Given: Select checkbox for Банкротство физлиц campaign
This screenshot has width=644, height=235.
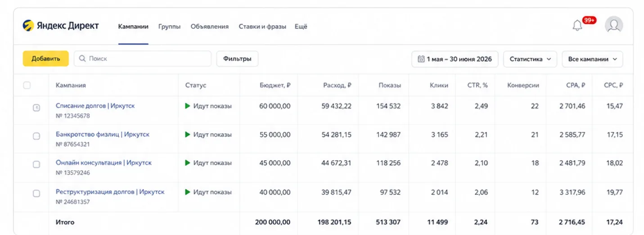Looking at the screenshot, I should [x=36, y=136].
